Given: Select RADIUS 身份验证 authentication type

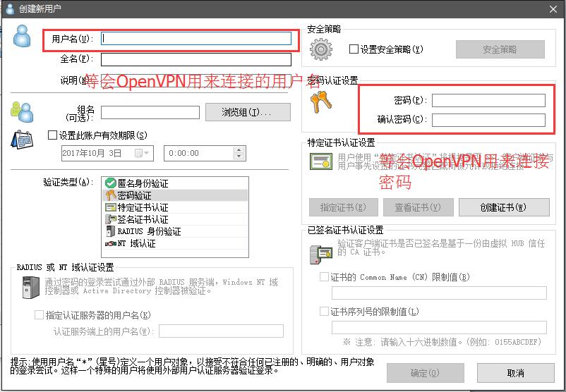Looking at the screenshot, I should pos(176,231).
